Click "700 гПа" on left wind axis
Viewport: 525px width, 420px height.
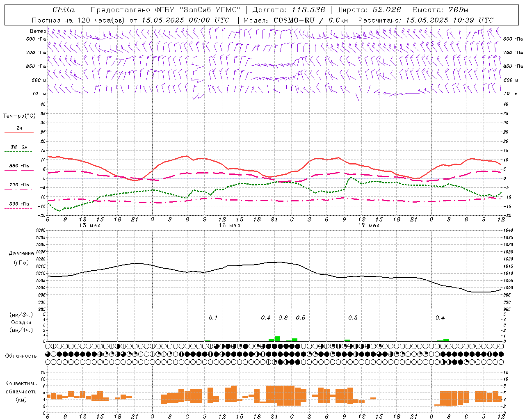[x=36, y=52]
